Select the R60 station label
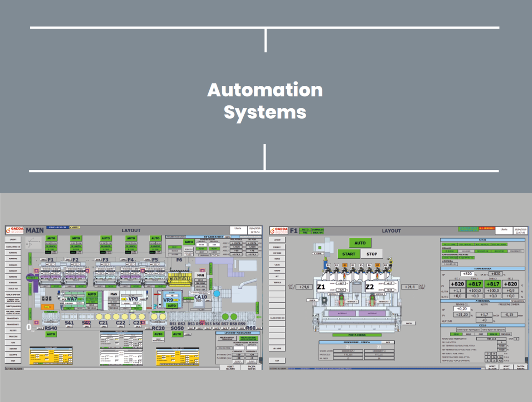This screenshot has height=402, width=532. click(251, 328)
